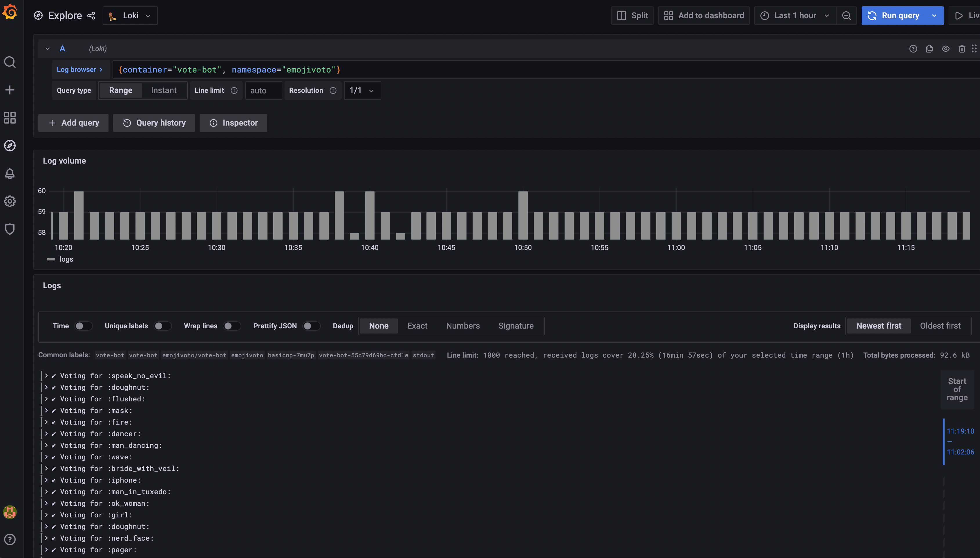This screenshot has width=980, height=558.
Task: Open the search icon in sidebar
Action: pos(10,62)
